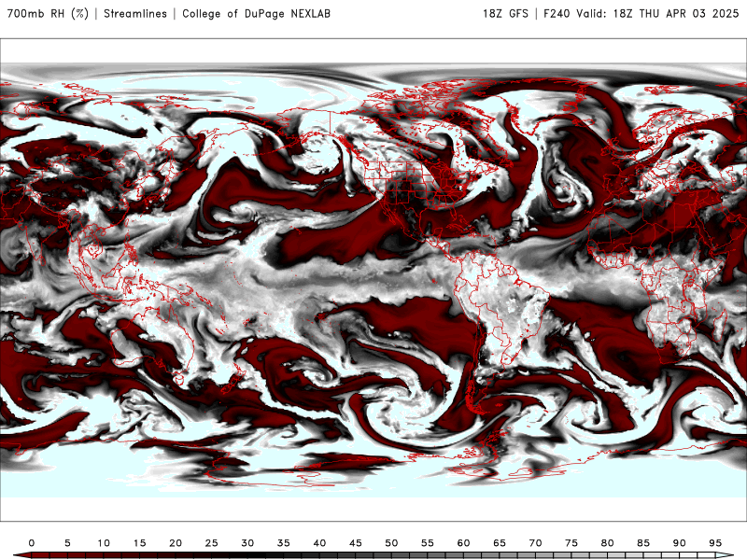The height and width of the screenshot is (560, 747).
Task: Click the color bar label "40"
Action: 319,543
